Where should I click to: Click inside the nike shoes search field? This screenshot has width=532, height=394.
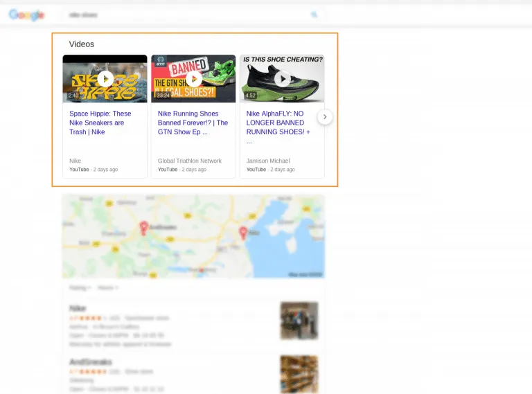pyautogui.click(x=173, y=15)
